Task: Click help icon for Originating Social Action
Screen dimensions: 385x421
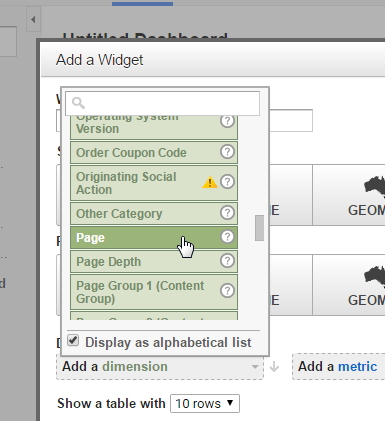Action: coord(227,182)
